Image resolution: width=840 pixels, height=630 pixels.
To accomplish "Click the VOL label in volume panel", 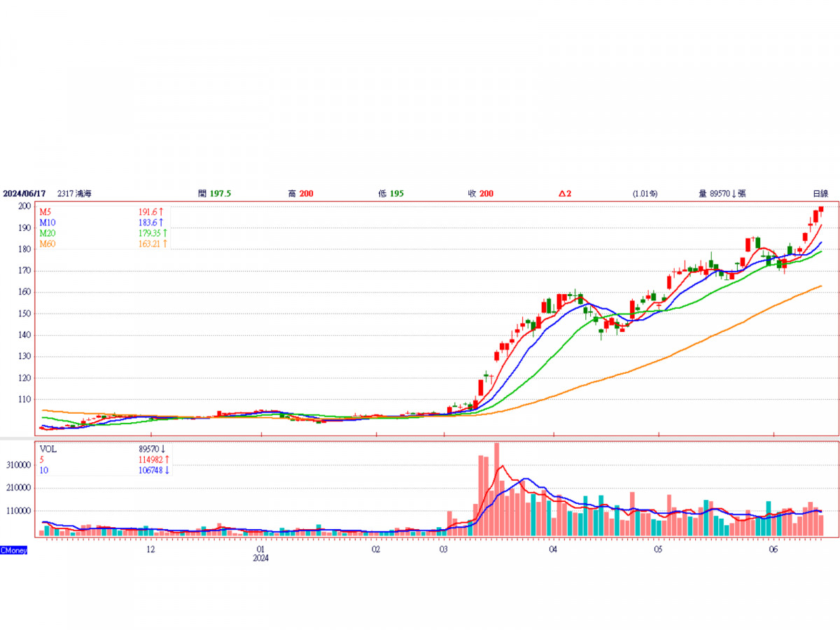I will 48,449.
